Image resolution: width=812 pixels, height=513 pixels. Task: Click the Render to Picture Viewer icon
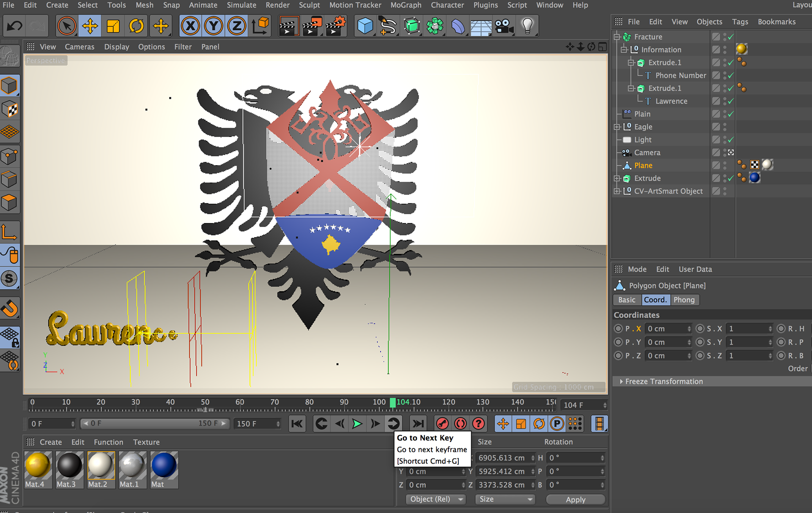(312, 26)
